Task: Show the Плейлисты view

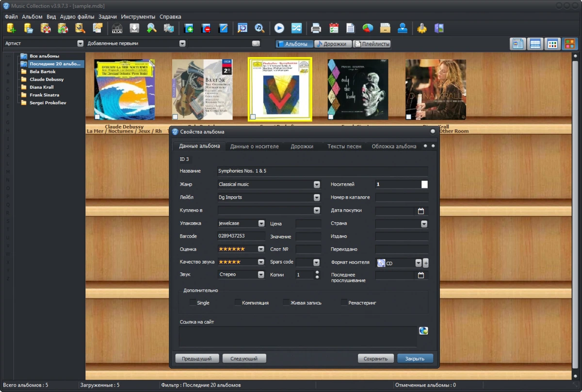Action: (372, 44)
